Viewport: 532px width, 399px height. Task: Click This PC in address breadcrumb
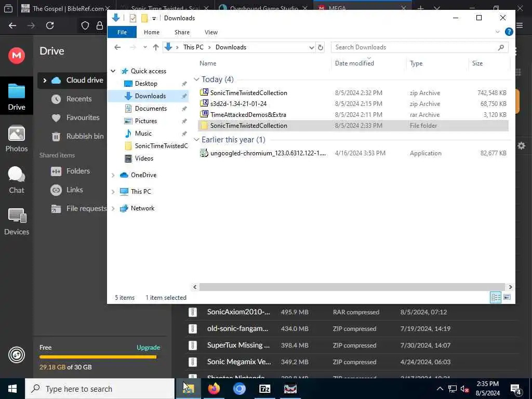pyautogui.click(x=193, y=47)
